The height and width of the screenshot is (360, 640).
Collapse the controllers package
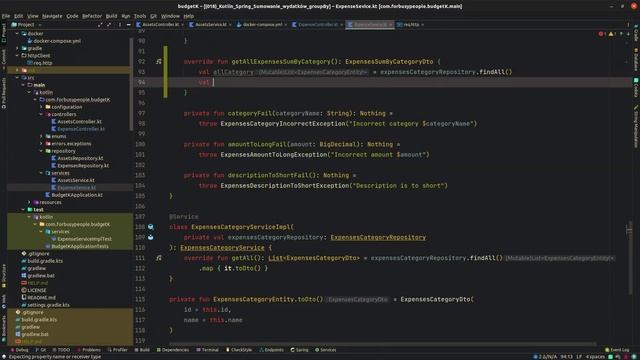[x=41, y=114]
